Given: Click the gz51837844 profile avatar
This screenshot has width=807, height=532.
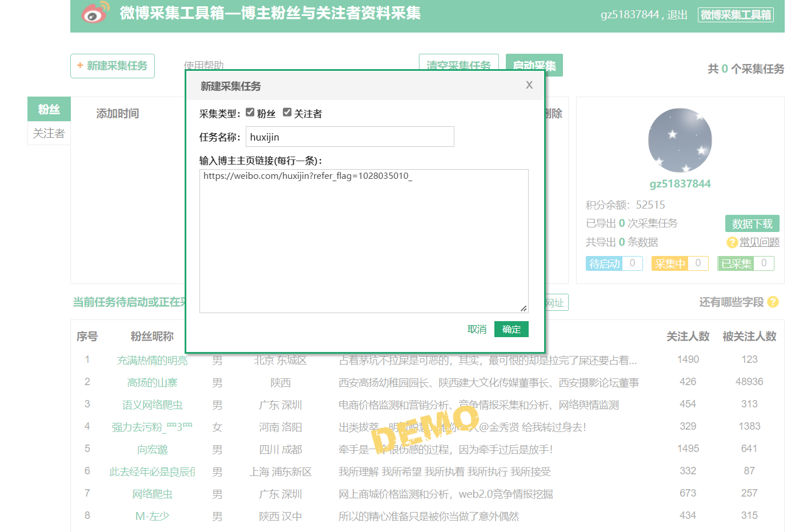Looking at the screenshot, I should click(680, 141).
